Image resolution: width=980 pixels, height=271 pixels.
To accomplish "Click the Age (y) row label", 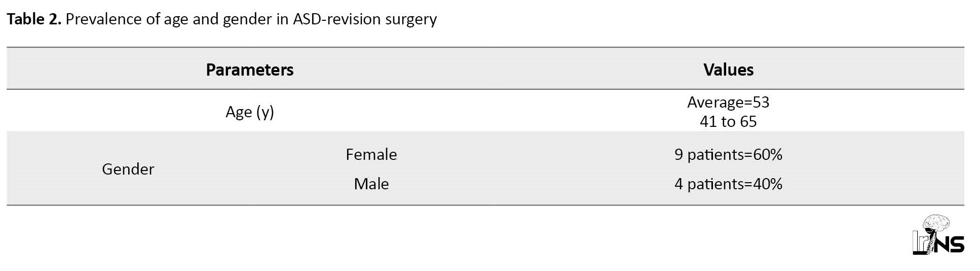I will [x=249, y=112].
